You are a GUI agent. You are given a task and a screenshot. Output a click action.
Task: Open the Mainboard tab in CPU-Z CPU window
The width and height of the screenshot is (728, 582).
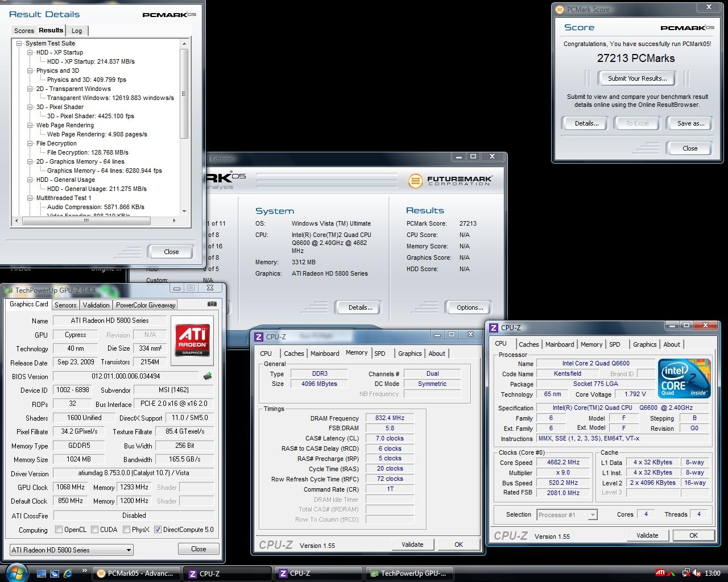560,344
